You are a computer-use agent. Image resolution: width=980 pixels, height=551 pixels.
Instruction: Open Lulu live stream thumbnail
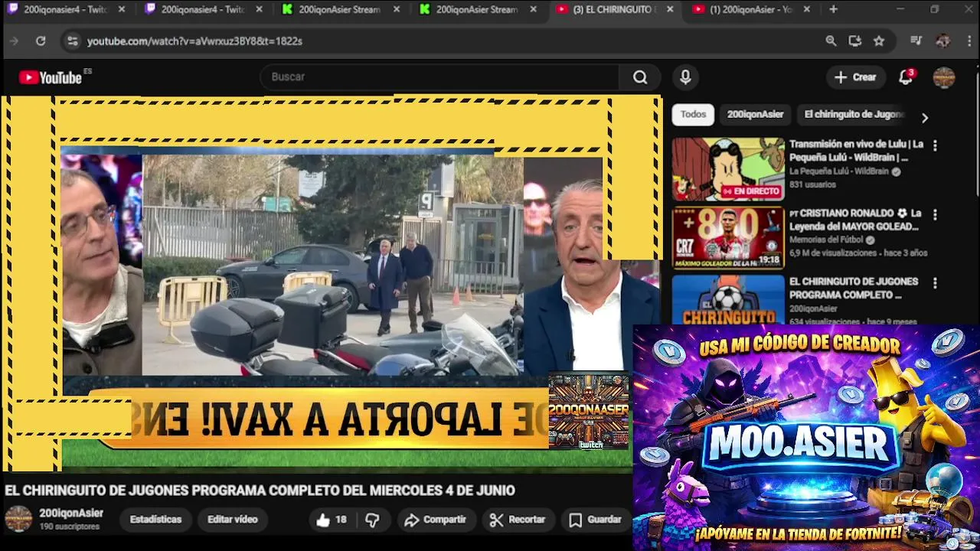[728, 169]
